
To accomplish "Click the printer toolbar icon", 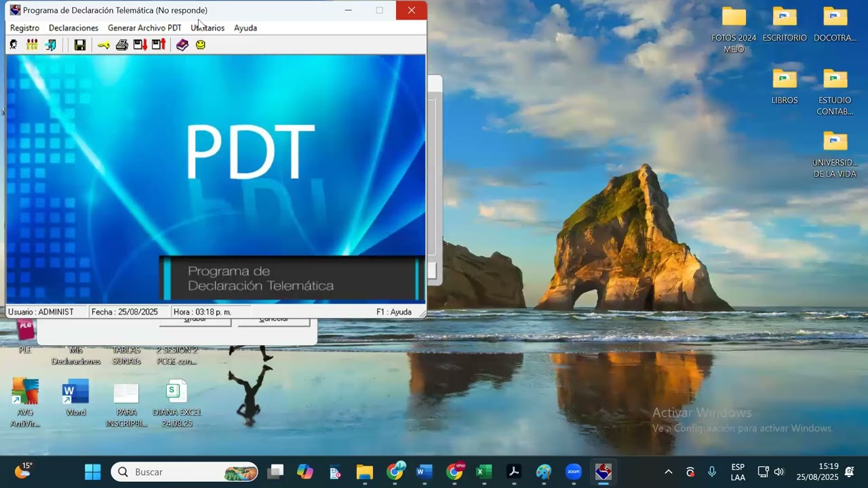I will point(122,45).
